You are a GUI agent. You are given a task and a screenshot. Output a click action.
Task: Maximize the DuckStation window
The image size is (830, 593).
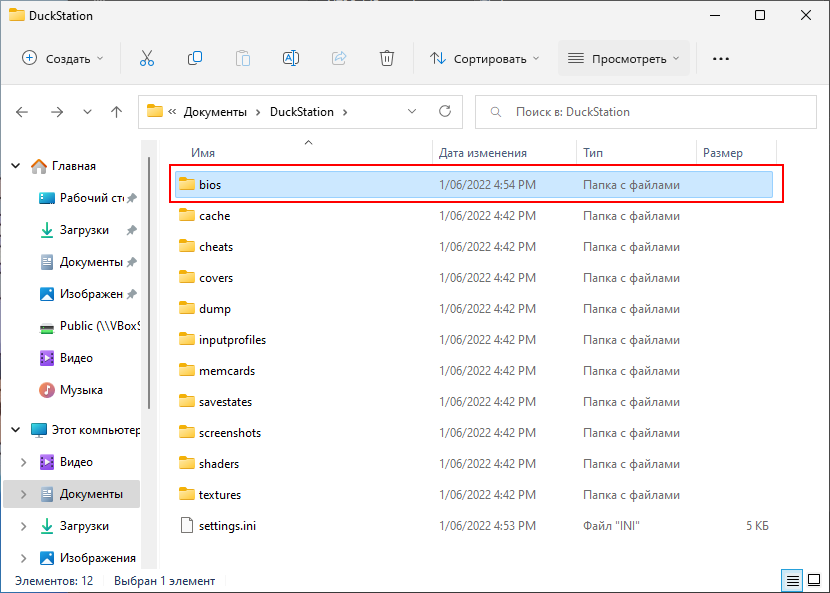[760, 15]
